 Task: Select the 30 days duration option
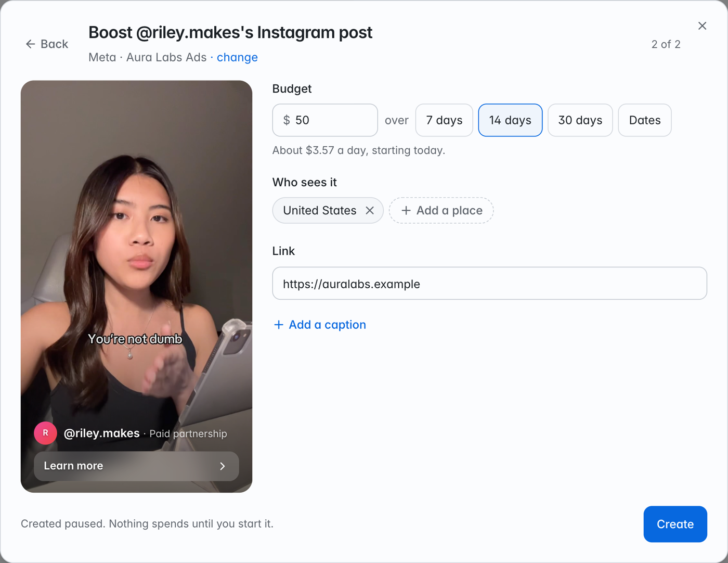click(x=580, y=120)
